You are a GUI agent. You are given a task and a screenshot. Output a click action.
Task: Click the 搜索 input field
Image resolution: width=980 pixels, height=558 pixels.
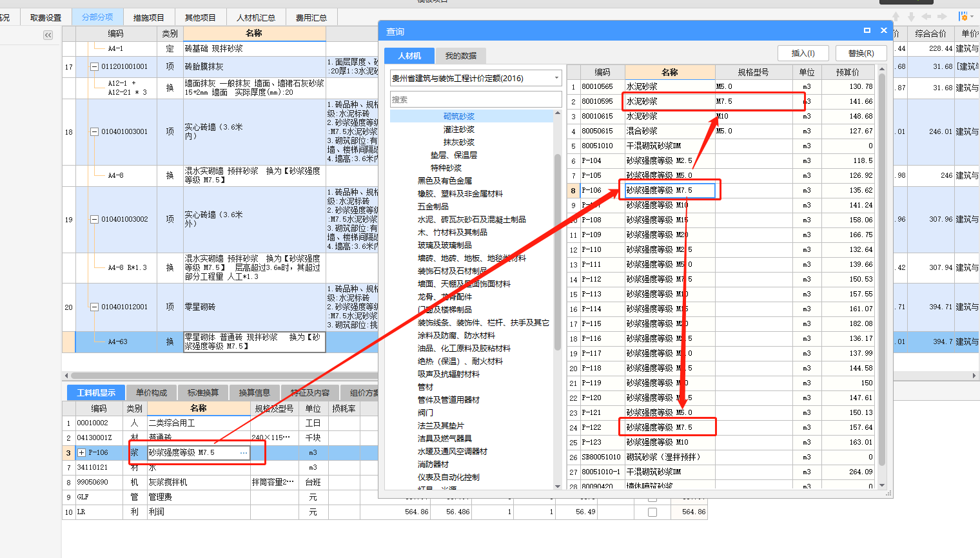[x=476, y=99]
